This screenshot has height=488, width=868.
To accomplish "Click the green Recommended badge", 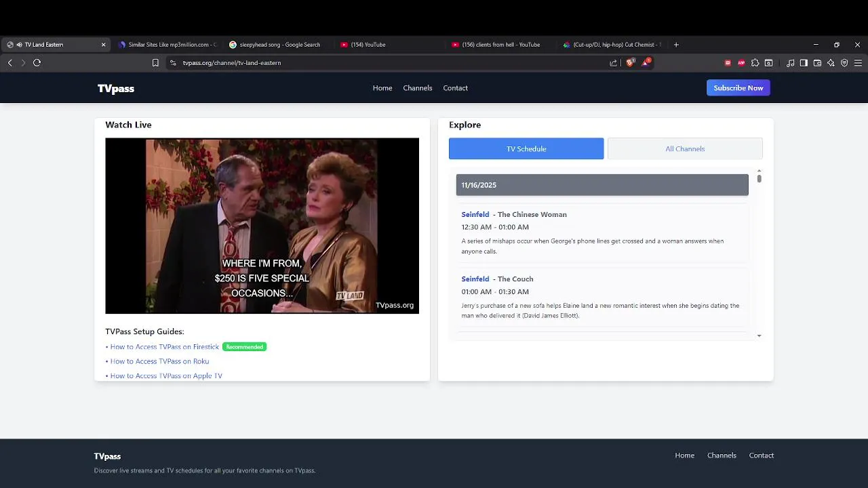I will pos(244,346).
